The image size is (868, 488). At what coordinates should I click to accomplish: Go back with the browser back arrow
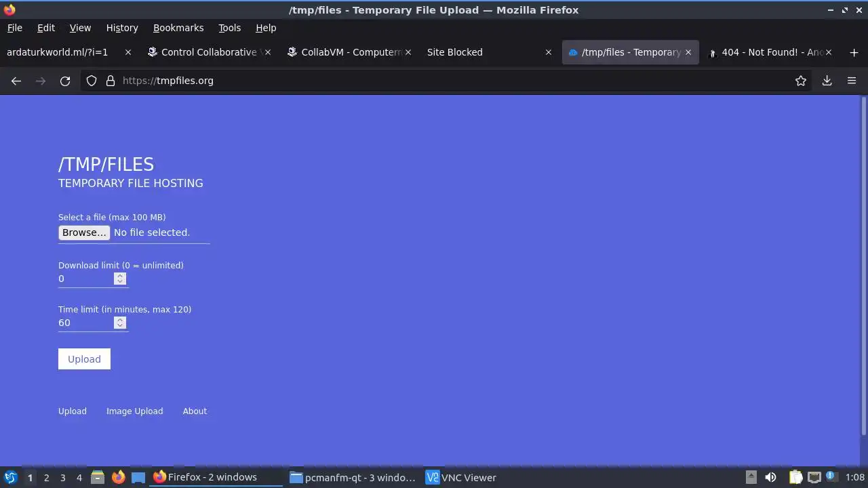[x=16, y=81]
